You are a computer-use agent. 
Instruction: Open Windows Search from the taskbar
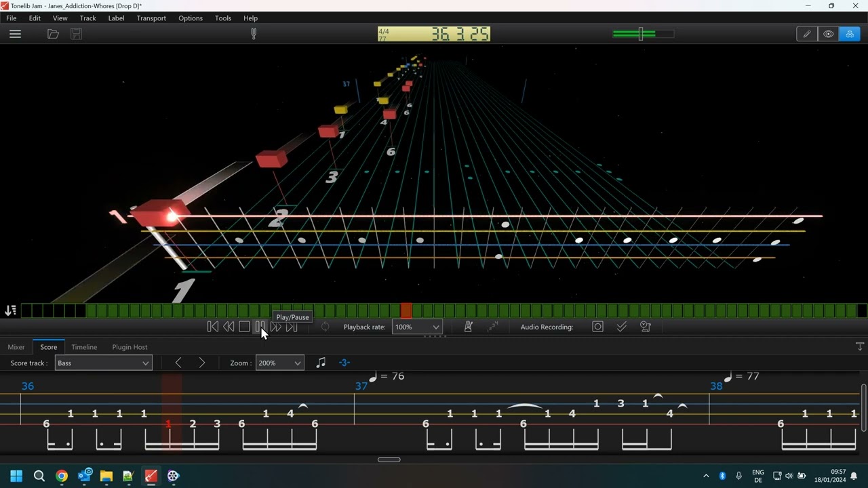[39, 476]
